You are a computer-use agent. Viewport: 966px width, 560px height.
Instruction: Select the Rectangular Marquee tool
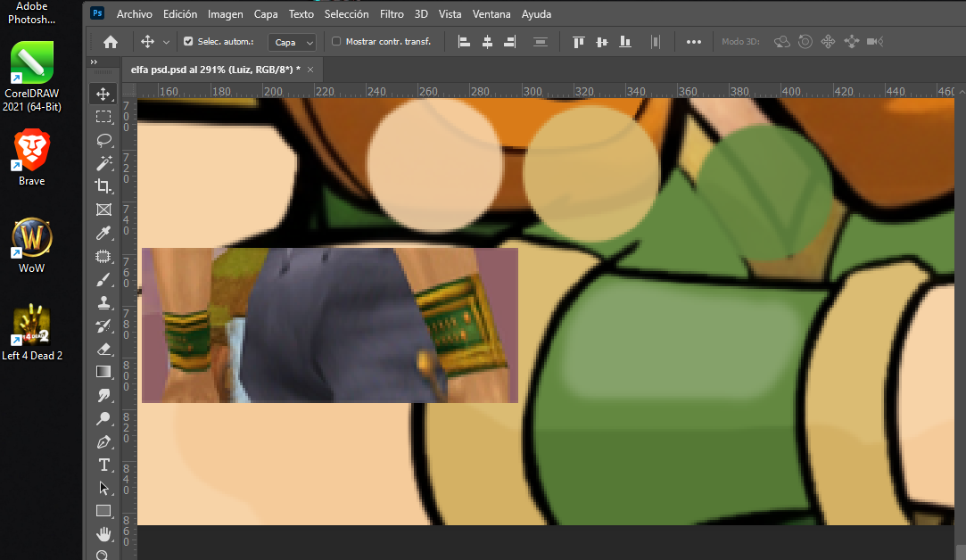pyautogui.click(x=103, y=117)
